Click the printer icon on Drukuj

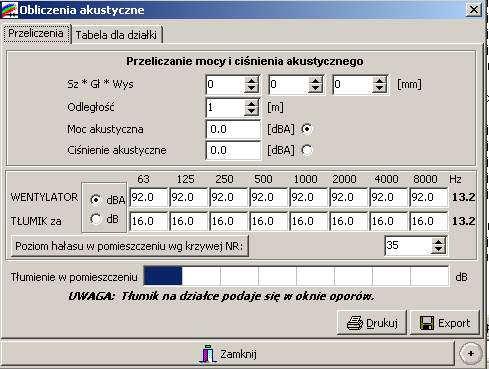pyautogui.click(x=355, y=323)
